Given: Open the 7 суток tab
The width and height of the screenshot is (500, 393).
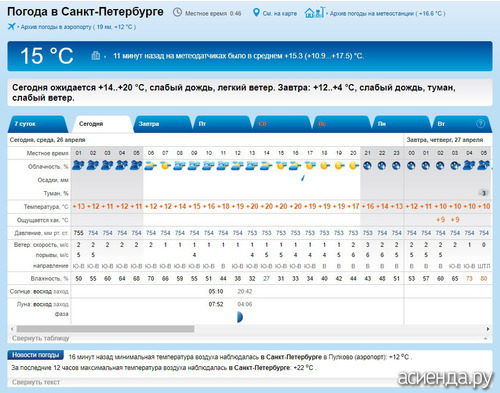Looking at the screenshot, I should [x=38, y=124].
